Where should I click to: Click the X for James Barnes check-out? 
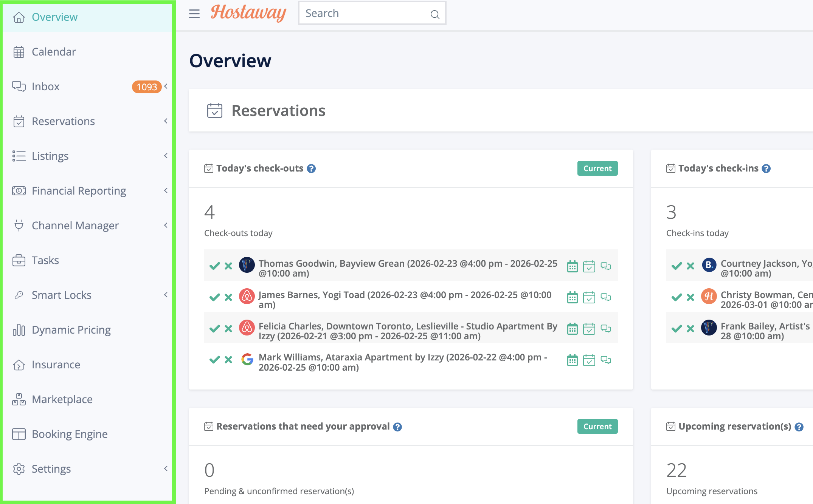228,297
